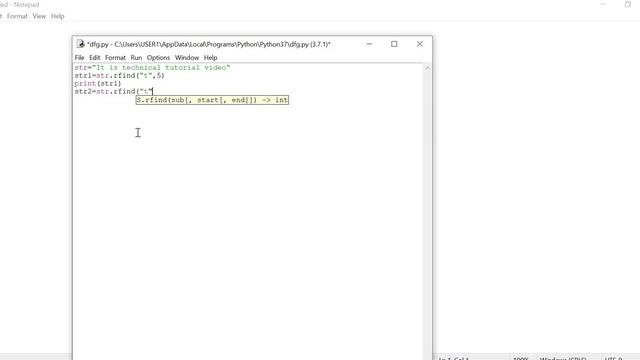Click the rfind call tip tooltip
This screenshot has width=640, height=360.
pyautogui.click(x=212, y=100)
